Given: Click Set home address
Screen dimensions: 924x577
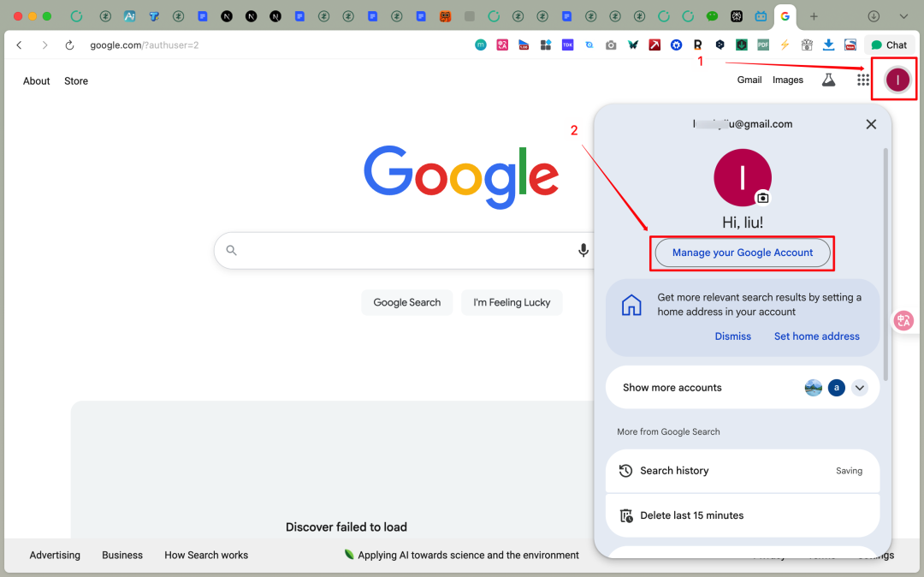Looking at the screenshot, I should (816, 336).
